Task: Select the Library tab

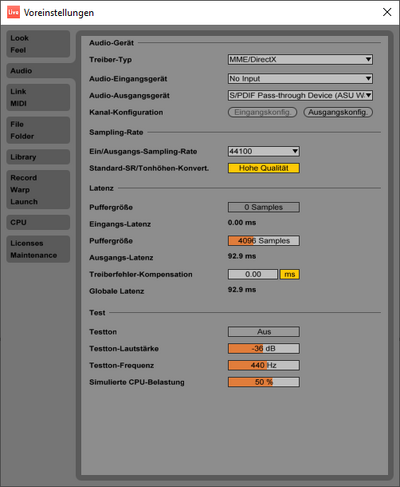Action: pos(38,157)
